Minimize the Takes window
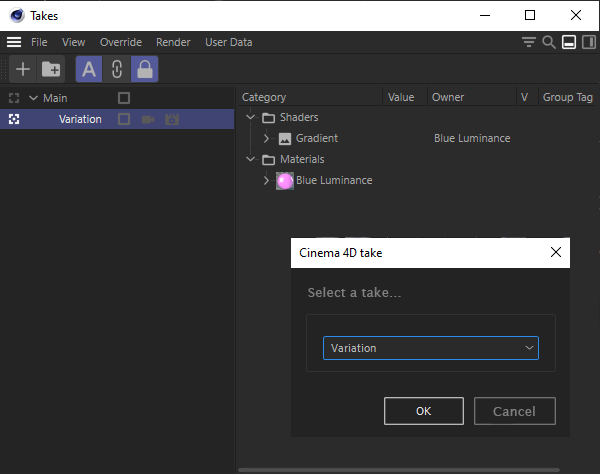 485,15
